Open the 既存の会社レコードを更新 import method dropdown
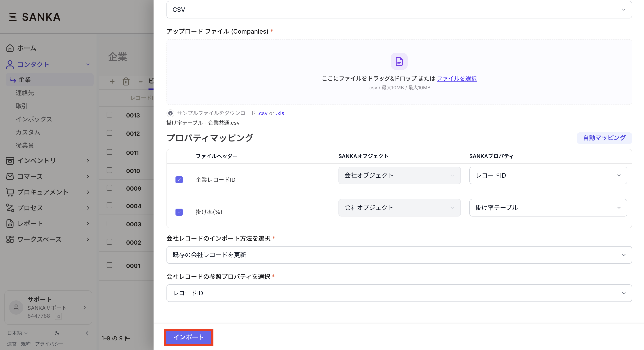The height and width of the screenshot is (350, 644). (399, 255)
